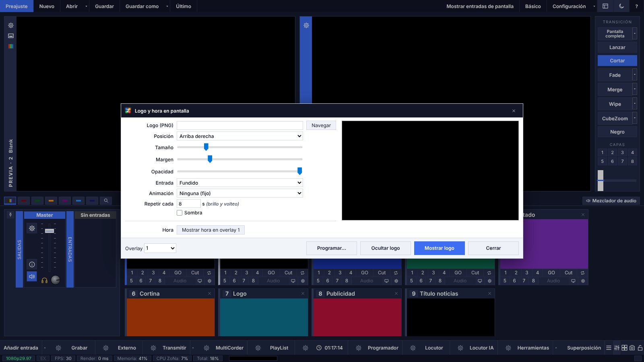Click the Mostrar logo button
The image size is (644, 362).
point(439,248)
